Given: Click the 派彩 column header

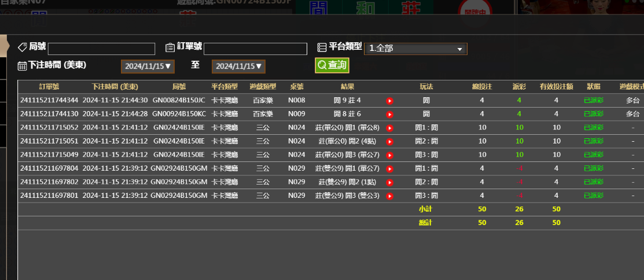Looking at the screenshot, I should point(519,87).
